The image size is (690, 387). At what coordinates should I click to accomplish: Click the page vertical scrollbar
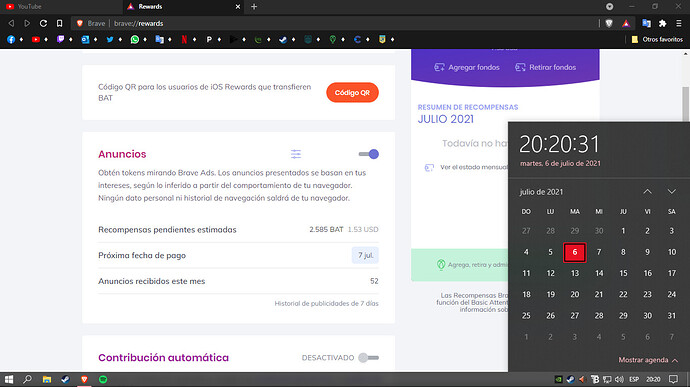(686, 104)
